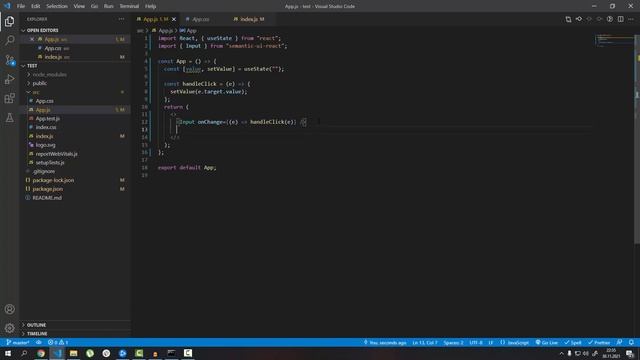Click the Ln 13, Col 7 cursor position
Viewport: 640px width, 360px height.
pyautogui.click(x=424, y=342)
